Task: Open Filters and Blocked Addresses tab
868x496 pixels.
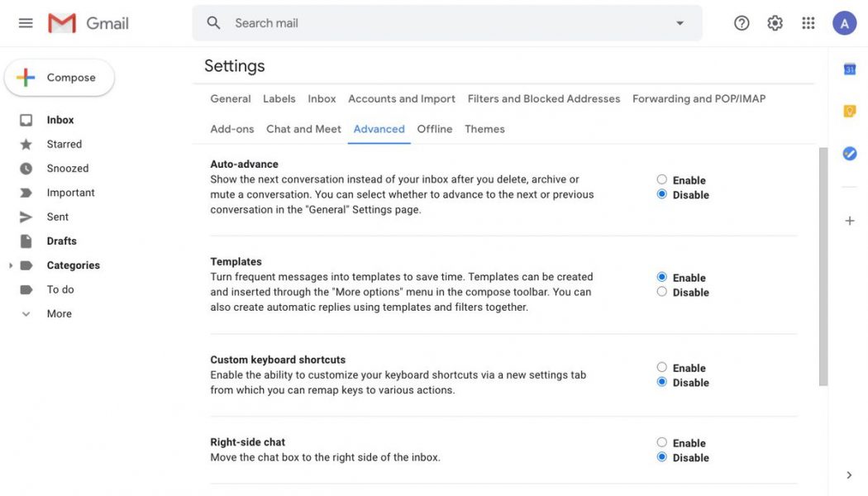Action: 544,97
